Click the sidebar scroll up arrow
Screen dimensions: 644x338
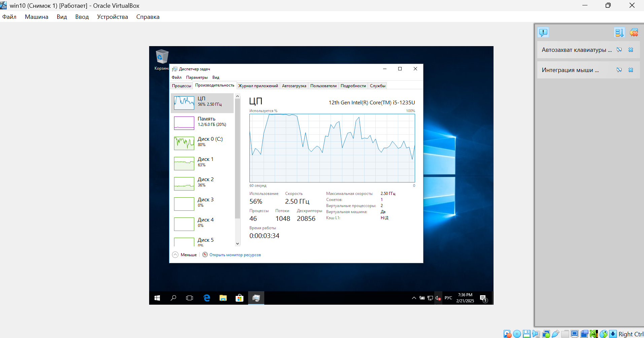click(238, 96)
